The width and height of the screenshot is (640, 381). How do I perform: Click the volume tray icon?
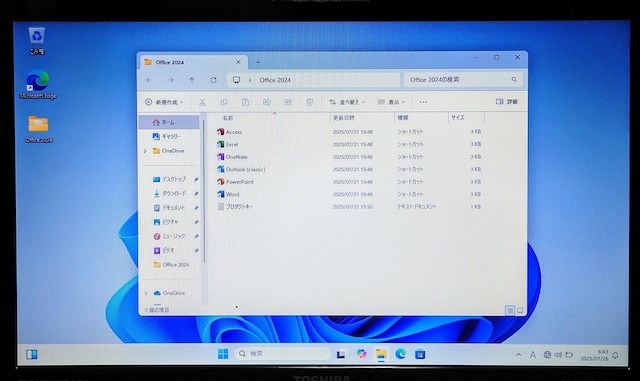coord(558,355)
